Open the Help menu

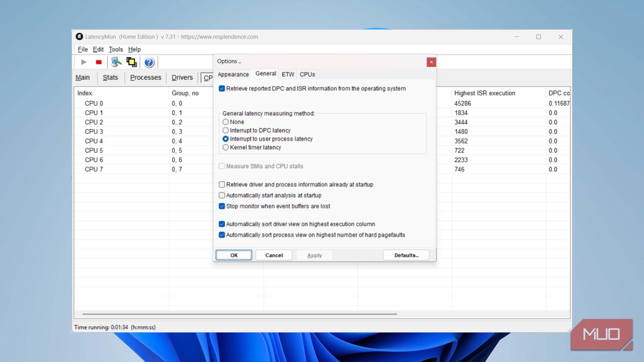134,49
